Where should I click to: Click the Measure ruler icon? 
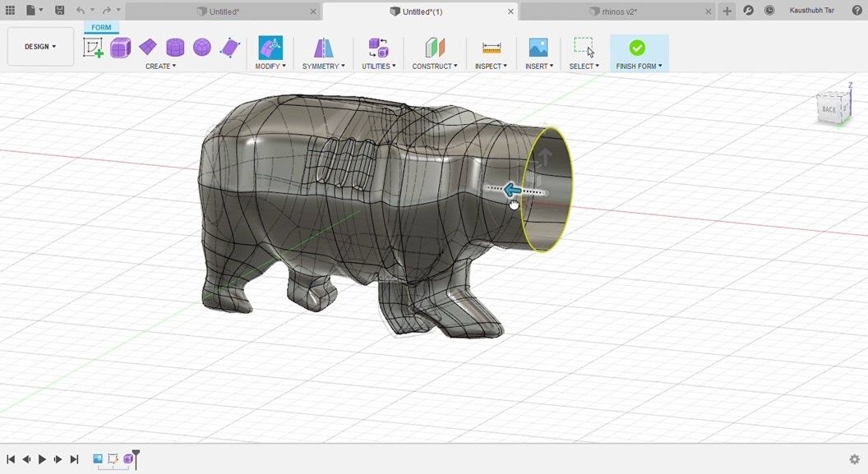click(491, 48)
